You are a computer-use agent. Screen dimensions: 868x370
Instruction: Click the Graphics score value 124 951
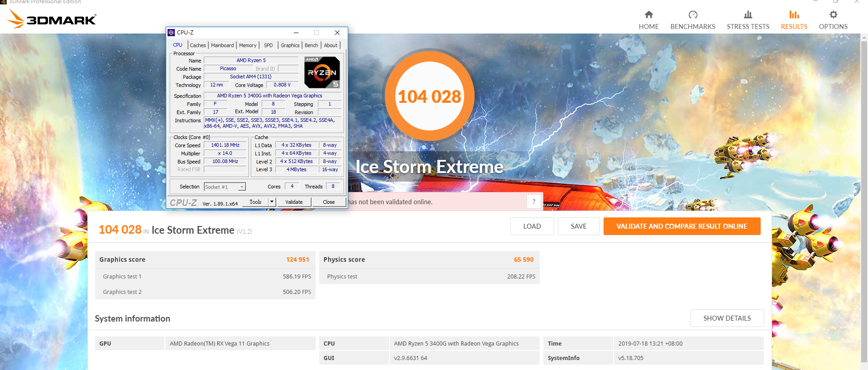pyautogui.click(x=297, y=259)
